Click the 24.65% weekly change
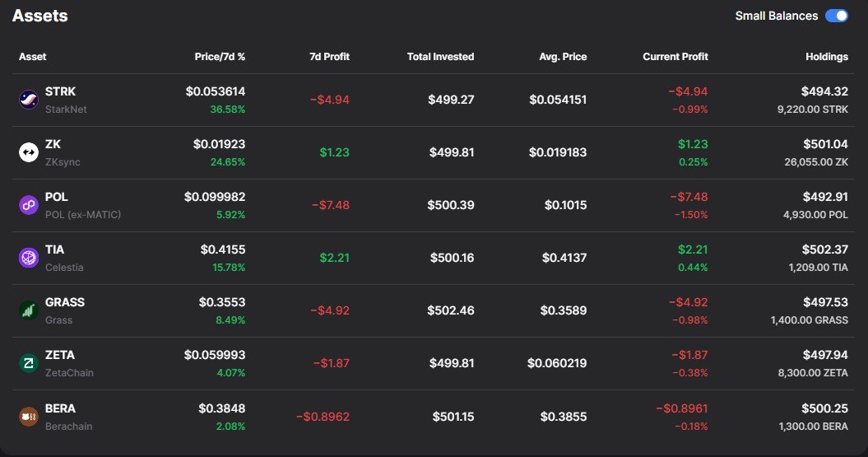The height and width of the screenshot is (457, 868). [x=228, y=161]
